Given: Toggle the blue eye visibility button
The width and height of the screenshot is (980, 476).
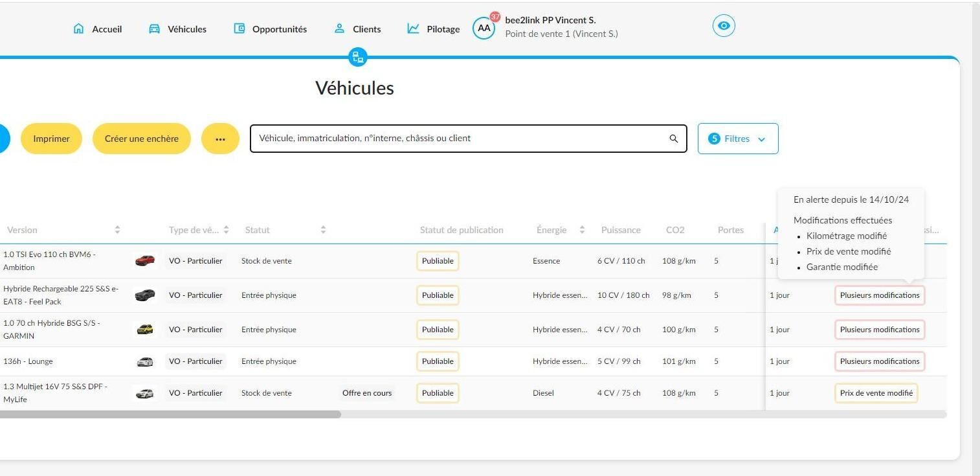Looking at the screenshot, I should pyautogui.click(x=724, y=26).
